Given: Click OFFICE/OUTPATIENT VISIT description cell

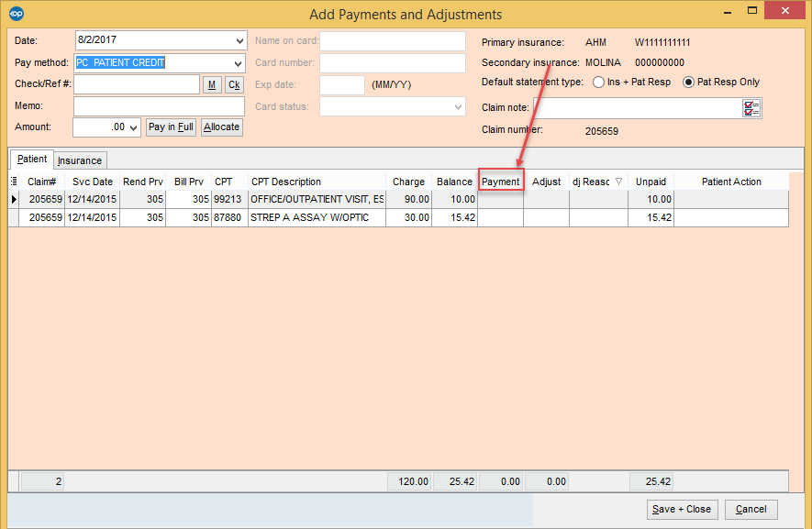Looking at the screenshot, I should click(x=317, y=199).
